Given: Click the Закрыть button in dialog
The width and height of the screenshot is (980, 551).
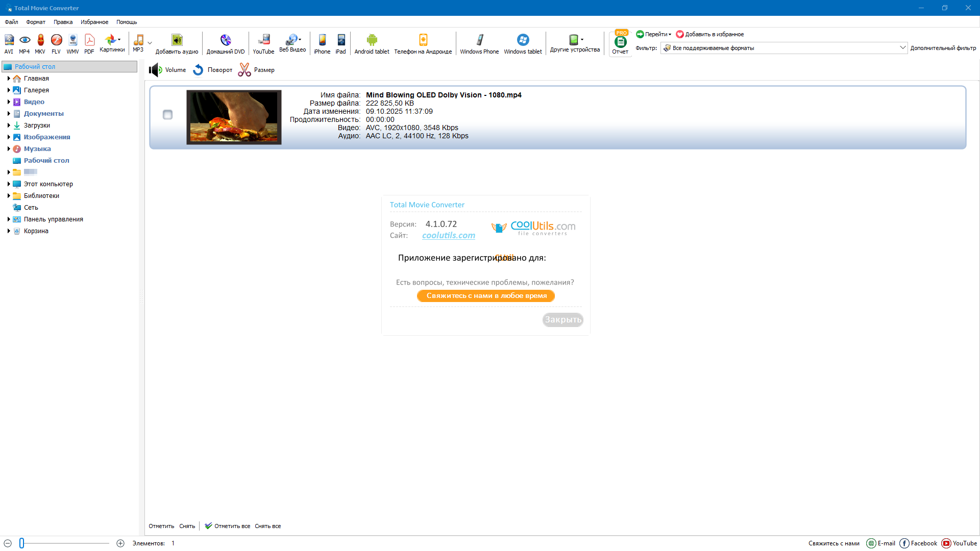Looking at the screenshot, I should [x=562, y=320].
